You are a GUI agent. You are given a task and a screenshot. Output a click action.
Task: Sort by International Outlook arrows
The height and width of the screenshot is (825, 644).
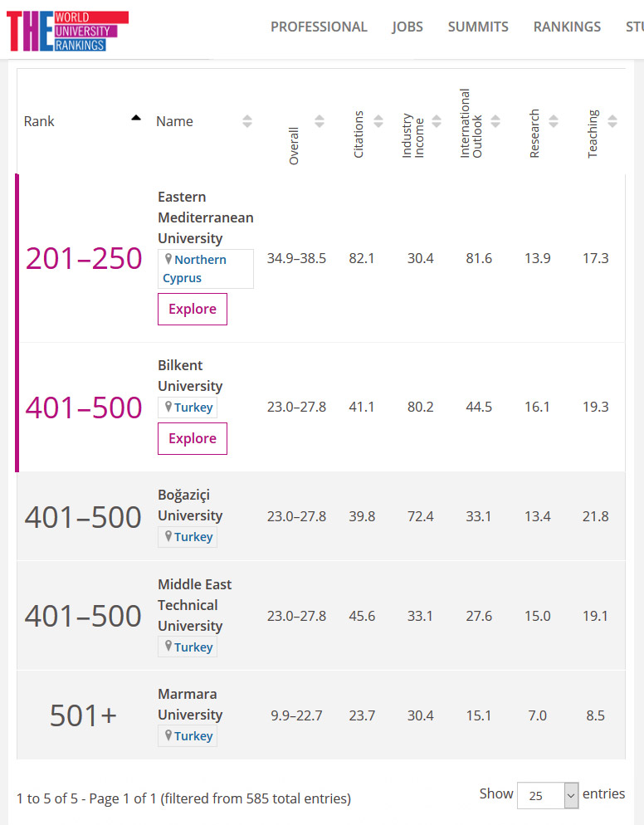495,121
